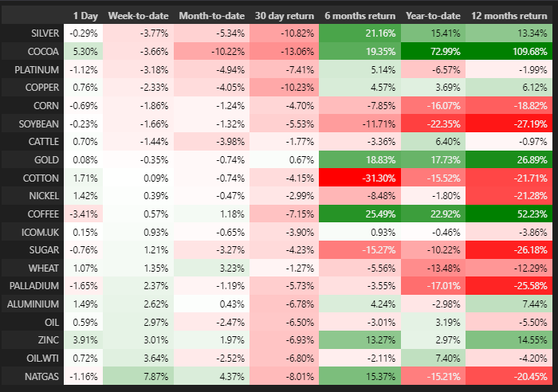Click Cocoa's 109.68% 12 months cell
The height and width of the screenshot is (392, 558).
509,50
